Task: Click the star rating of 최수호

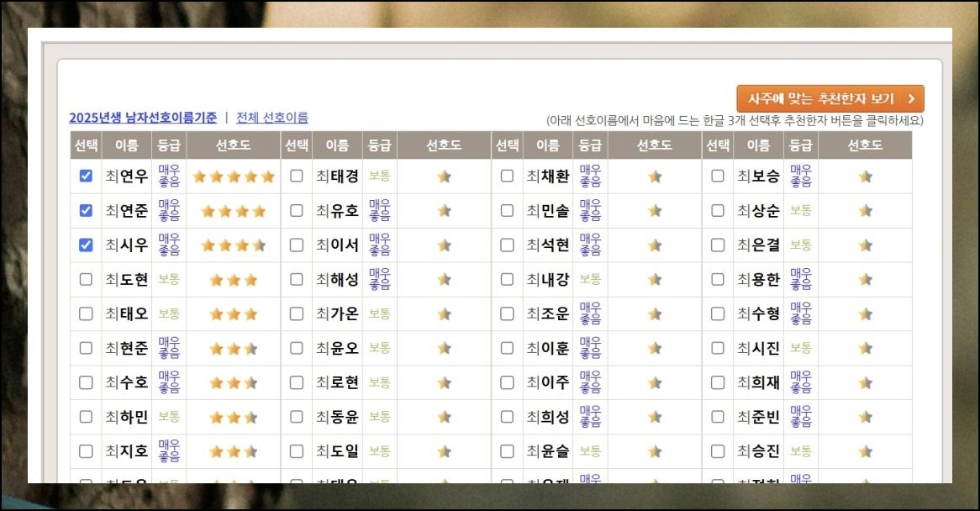Action: [x=234, y=383]
